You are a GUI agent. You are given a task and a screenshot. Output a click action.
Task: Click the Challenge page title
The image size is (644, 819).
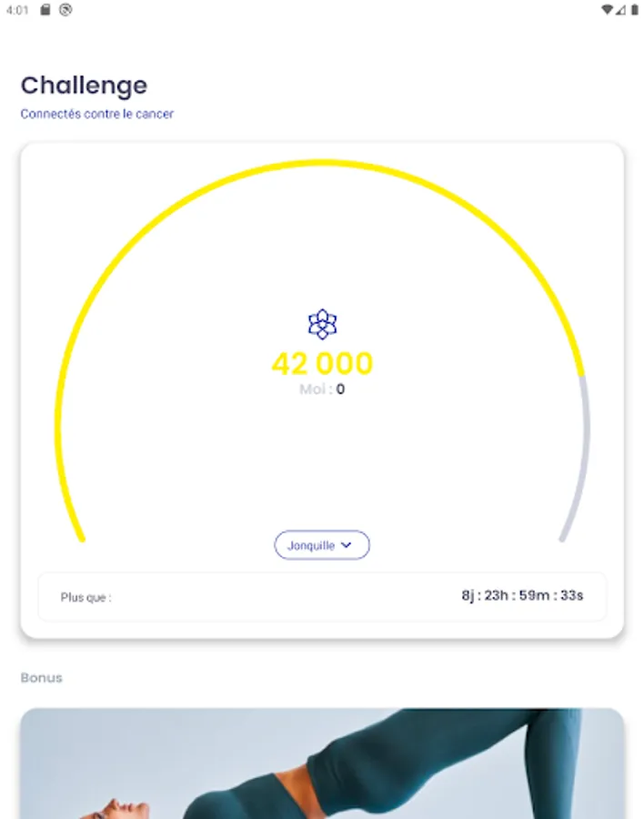point(84,86)
